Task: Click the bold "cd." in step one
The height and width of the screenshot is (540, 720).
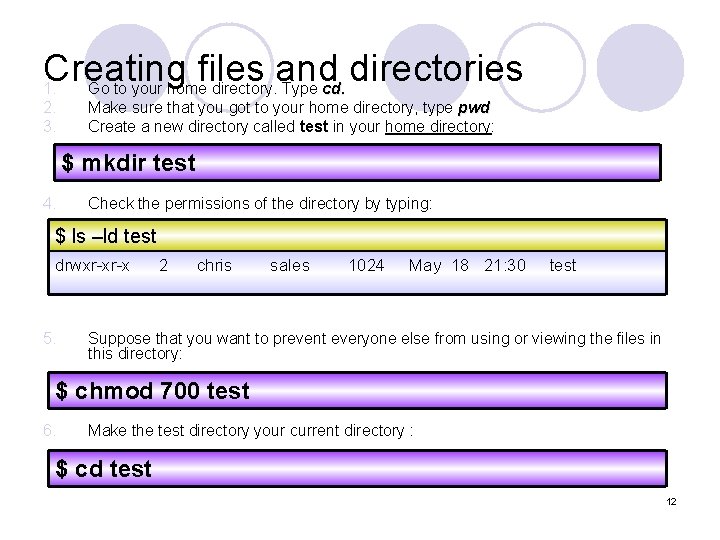Action: [335, 88]
